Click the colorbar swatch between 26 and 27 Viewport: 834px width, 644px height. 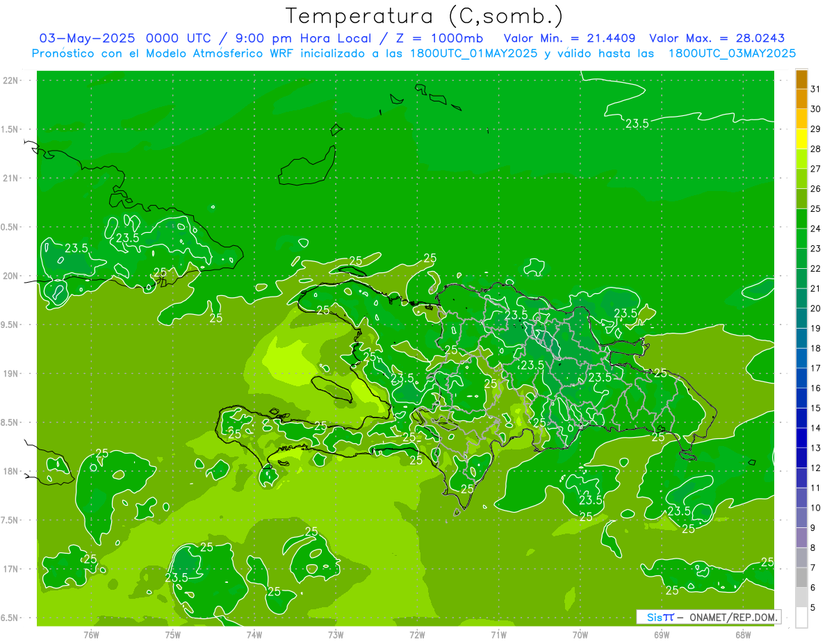[801, 179]
